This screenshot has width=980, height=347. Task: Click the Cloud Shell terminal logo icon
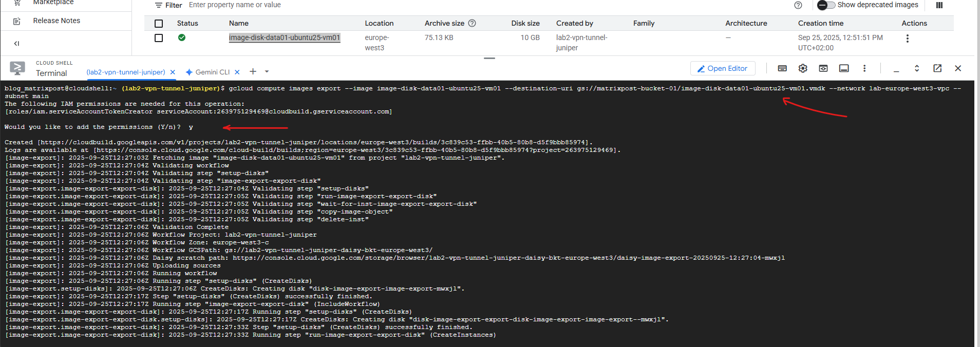17,68
